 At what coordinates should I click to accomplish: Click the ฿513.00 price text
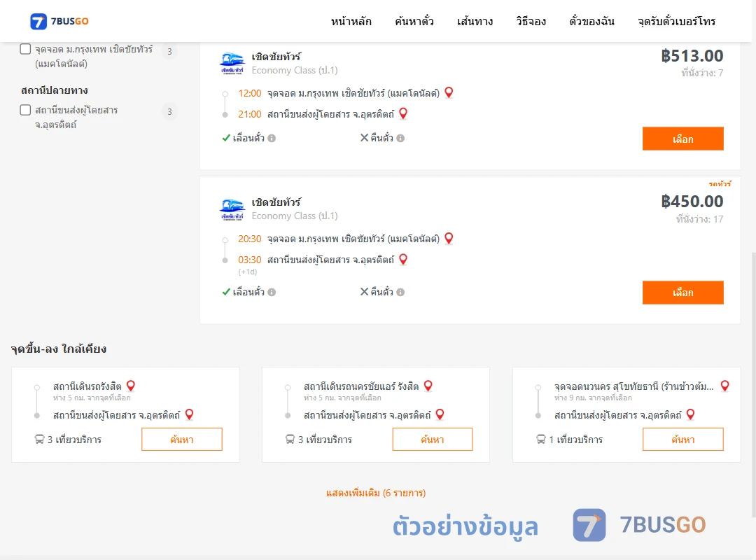click(x=692, y=56)
